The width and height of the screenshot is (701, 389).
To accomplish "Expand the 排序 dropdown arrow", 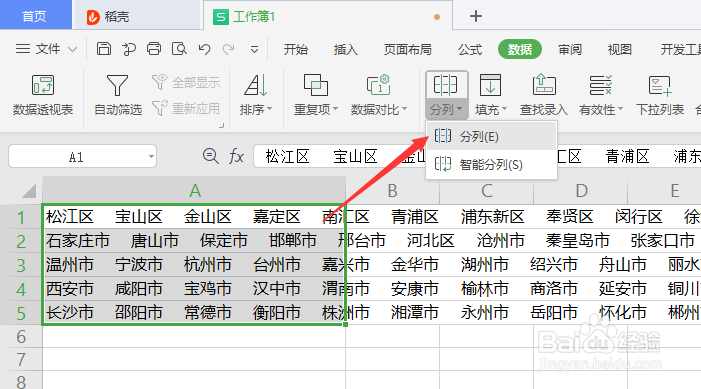I will point(270,109).
